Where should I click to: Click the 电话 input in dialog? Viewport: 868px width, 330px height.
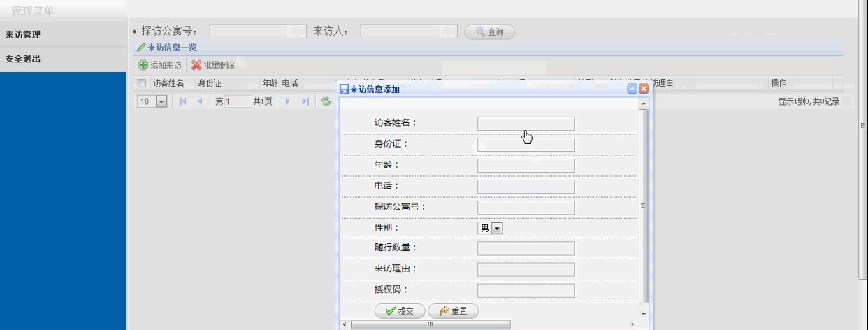tap(526, 187)
